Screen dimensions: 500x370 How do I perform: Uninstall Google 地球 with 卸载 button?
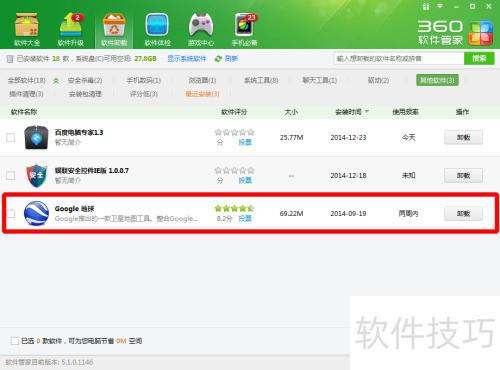click(x=463, y=213)
